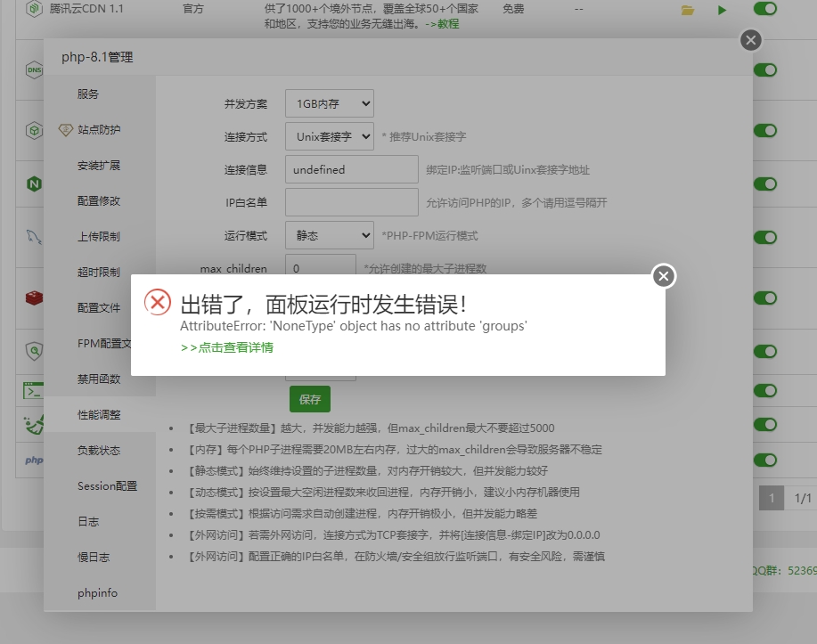Click the 出错了，面板运行时发生错误 heading
Viewport: 817px width, 644px height.
point(323,305)
